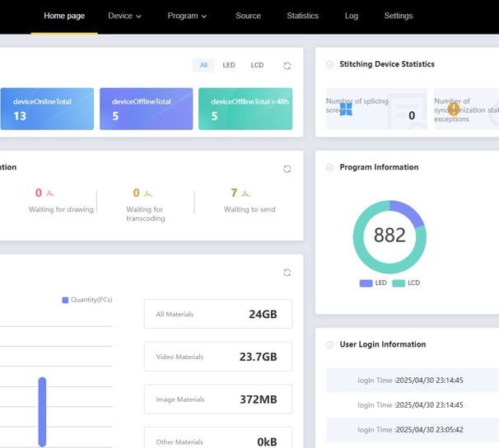This screenshot has height=448, width=499.
Task: Refresh the waiting tasks panel
Action: 287,169
